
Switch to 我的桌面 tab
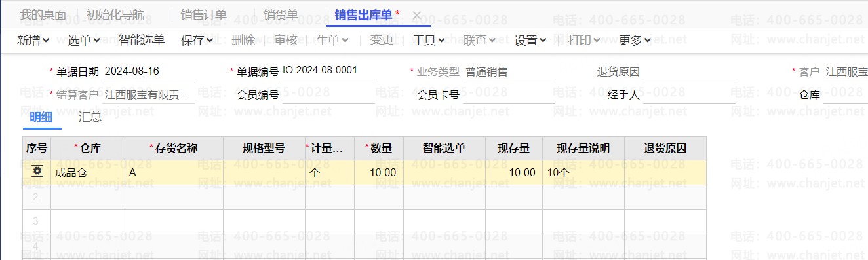coord(43,14)
